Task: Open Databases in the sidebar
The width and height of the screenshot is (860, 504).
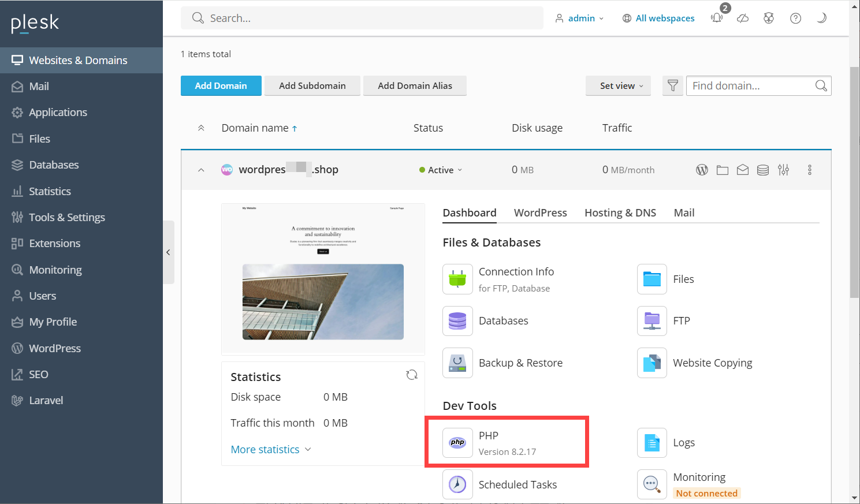Action: click(x=81, y=165)
